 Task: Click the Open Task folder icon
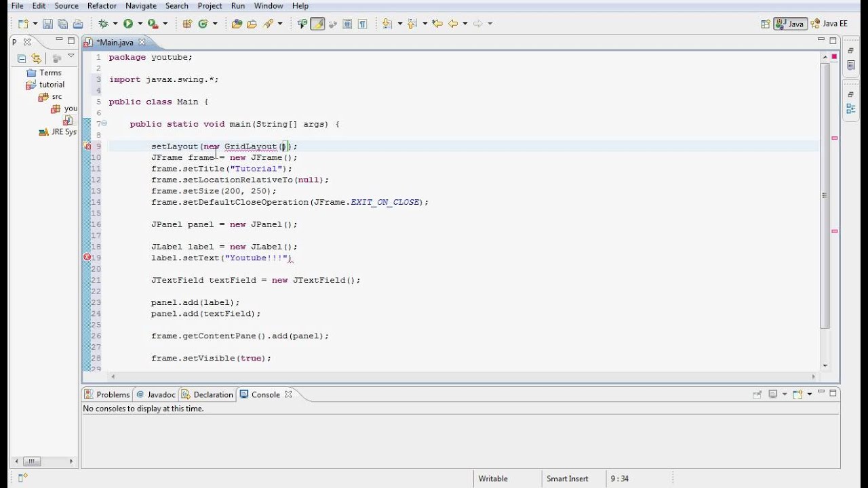coord(252,24)
